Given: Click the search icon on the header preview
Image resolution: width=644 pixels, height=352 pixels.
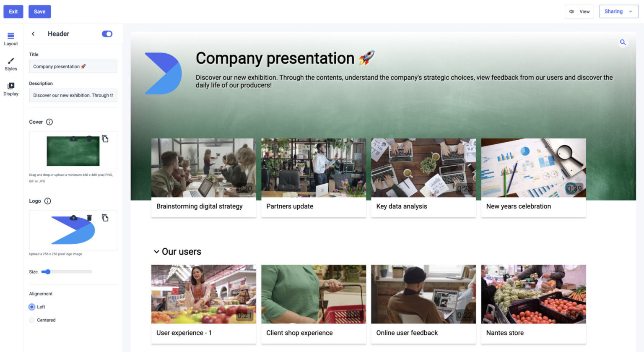Looking at the screenshot, I should click(x=623, y=42).
